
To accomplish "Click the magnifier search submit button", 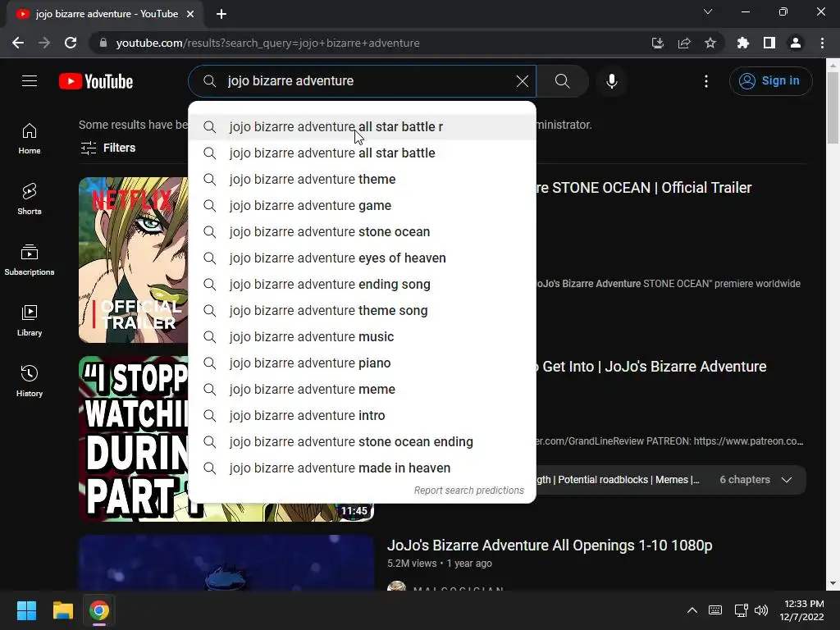I will tap(562, 81).
